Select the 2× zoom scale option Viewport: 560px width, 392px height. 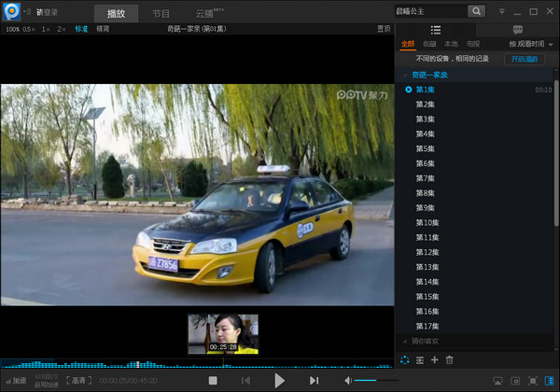(x=61, y=29)
